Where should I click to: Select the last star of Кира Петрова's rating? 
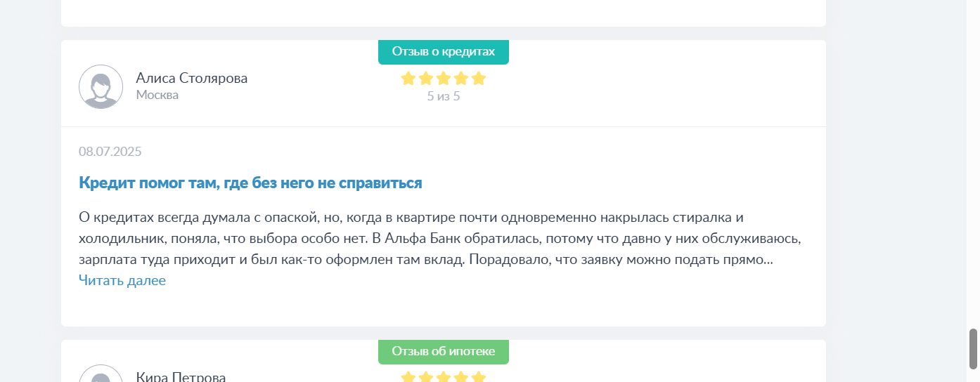tap(479, 377)
